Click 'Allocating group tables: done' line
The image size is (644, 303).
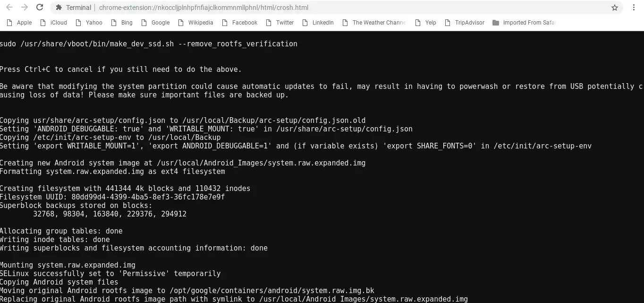[61, 231]
